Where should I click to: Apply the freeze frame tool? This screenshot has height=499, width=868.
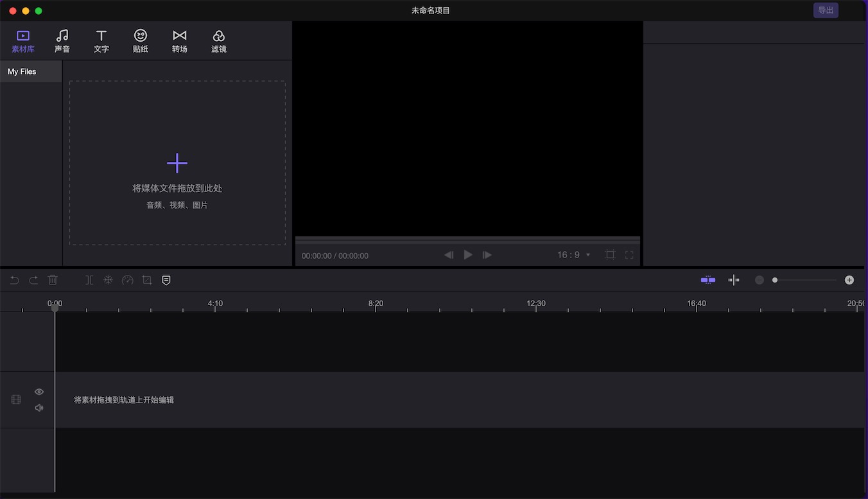(108, 280)
